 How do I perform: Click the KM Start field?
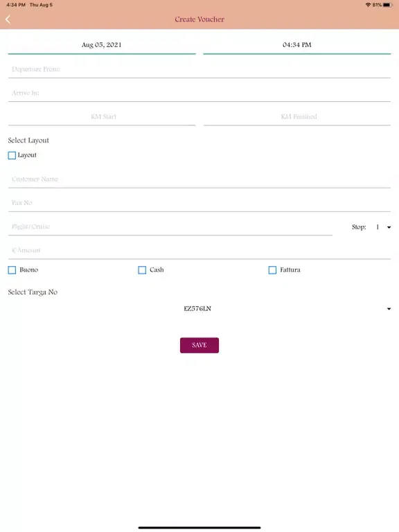[x=102, y=117]
